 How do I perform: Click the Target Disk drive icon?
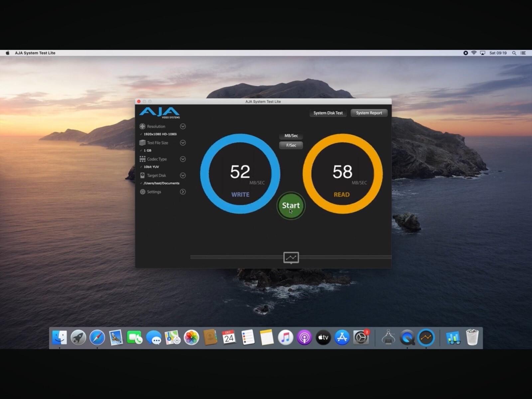click(142, 175)
